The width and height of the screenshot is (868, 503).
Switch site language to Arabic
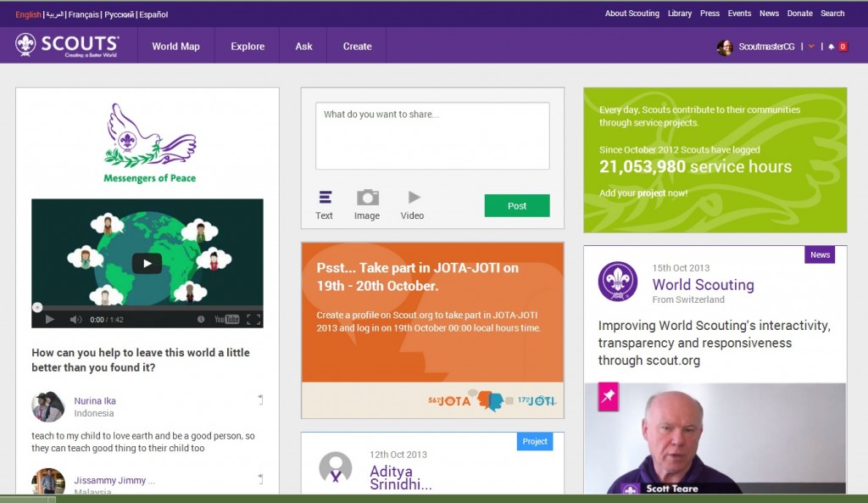[54, 14]
